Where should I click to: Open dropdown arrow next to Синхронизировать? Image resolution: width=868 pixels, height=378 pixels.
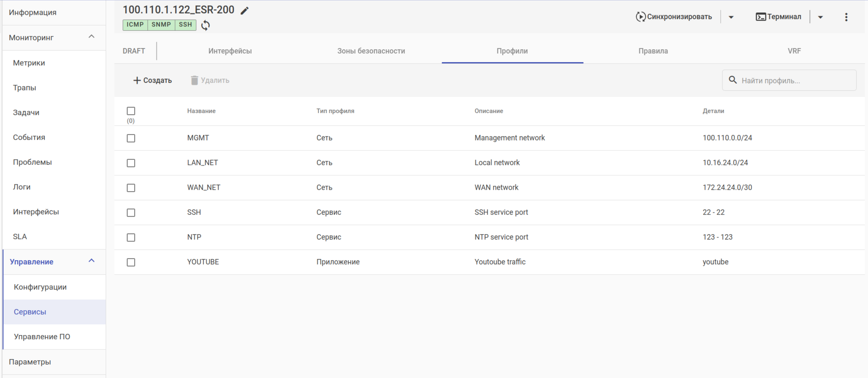click(x=731, y=17)
